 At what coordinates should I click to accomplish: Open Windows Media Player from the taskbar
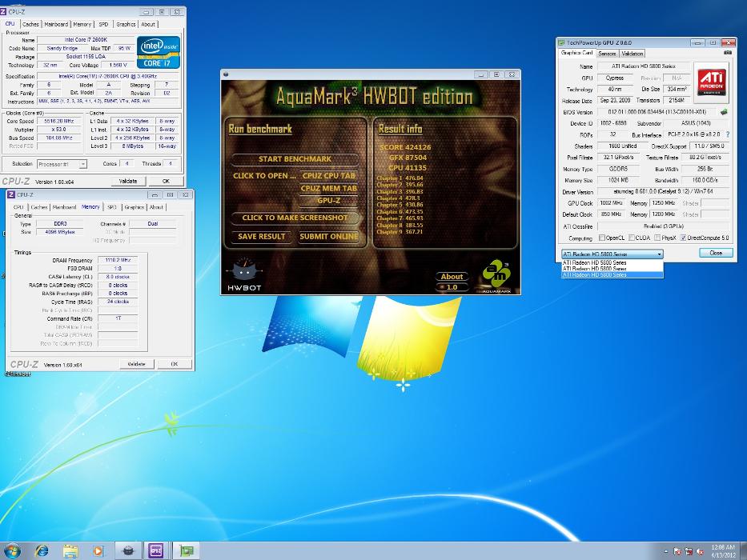click(x=98, y=551)
